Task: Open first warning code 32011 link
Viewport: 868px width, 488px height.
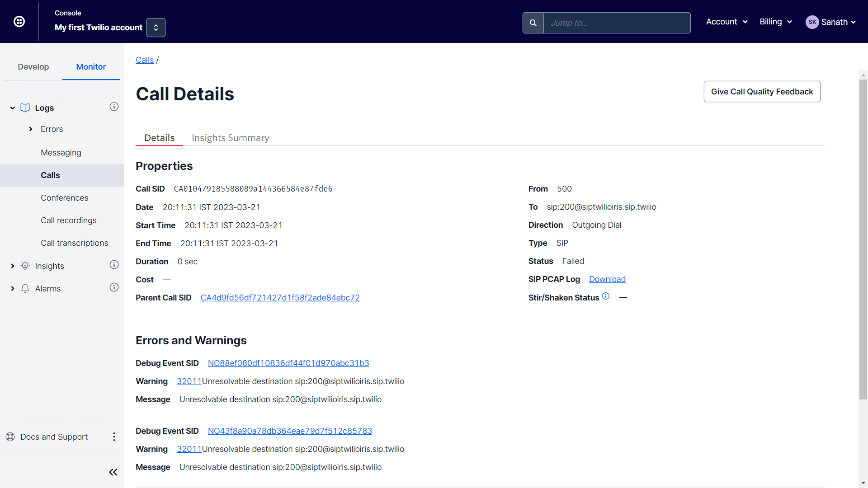Action: point(189,381)
